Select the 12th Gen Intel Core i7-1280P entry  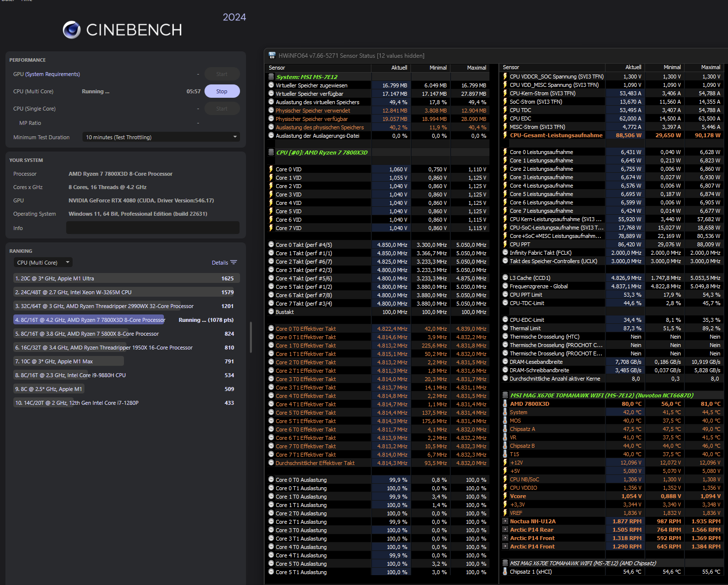coord(126,403)
